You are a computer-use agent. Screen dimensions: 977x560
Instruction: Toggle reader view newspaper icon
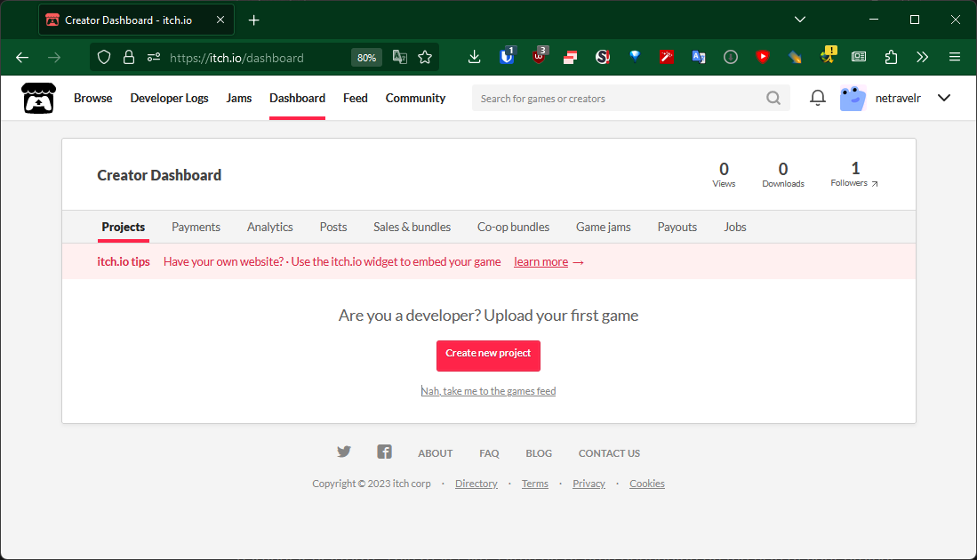[x=859, y=57]
